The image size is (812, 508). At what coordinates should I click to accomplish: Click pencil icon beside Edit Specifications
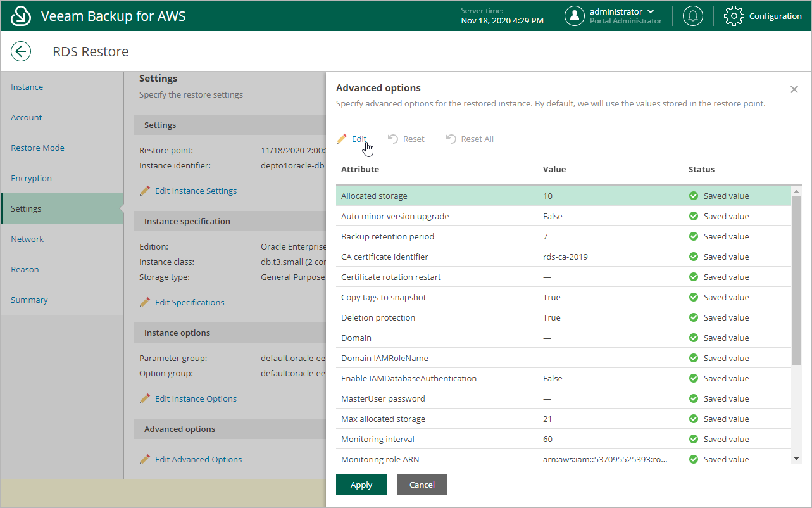click(x=145, y=302)
